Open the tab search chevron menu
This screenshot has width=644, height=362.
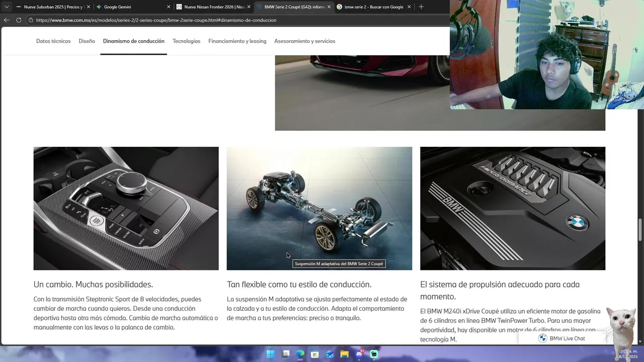pos(6,7)
